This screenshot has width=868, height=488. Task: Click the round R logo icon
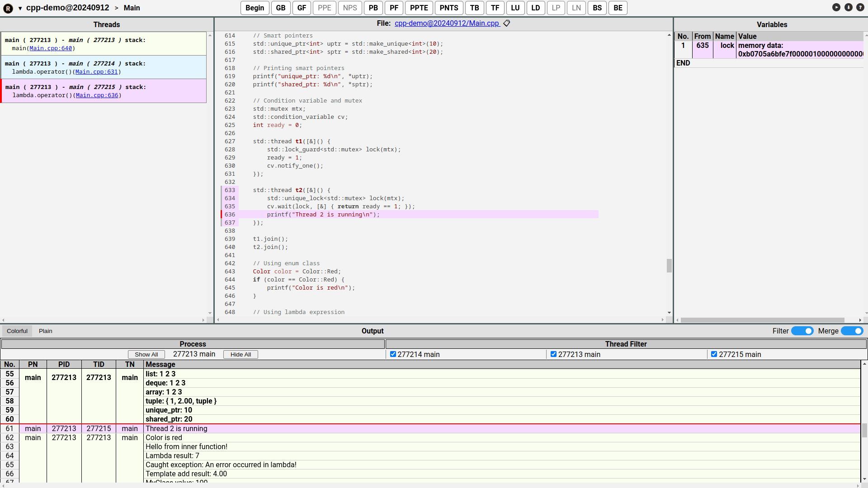click(8, 8)
